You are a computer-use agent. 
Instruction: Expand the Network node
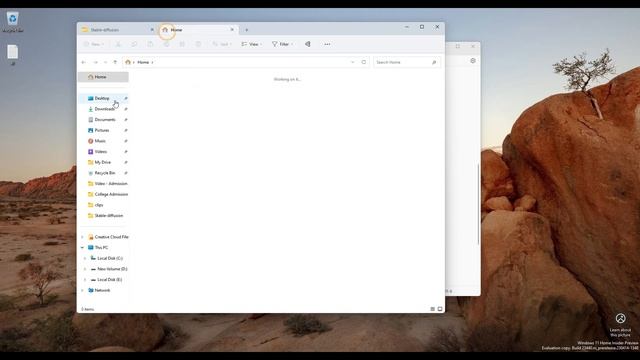click(x=82, y=290)
